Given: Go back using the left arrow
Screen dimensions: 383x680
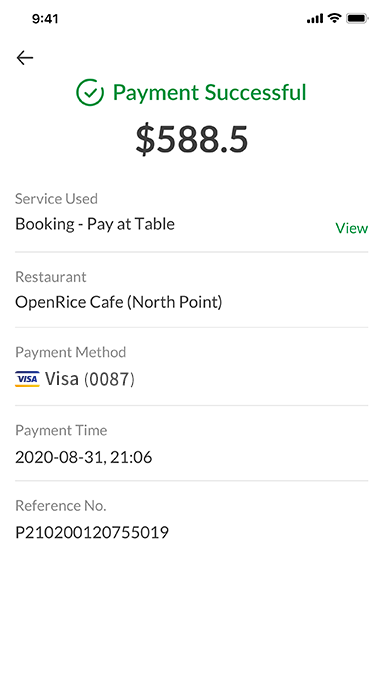Looking at the screenshot, I should pyautogui.click(x=25, y=58).
